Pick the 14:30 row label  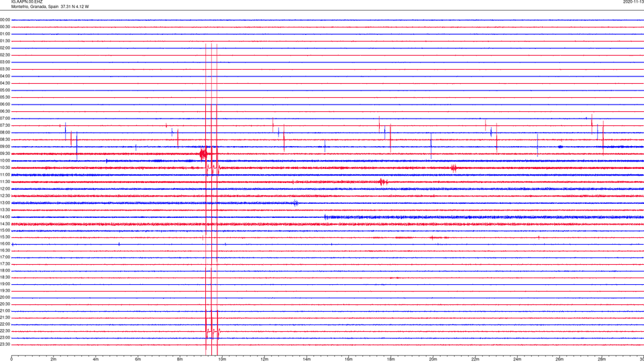(x=5, y=224)
